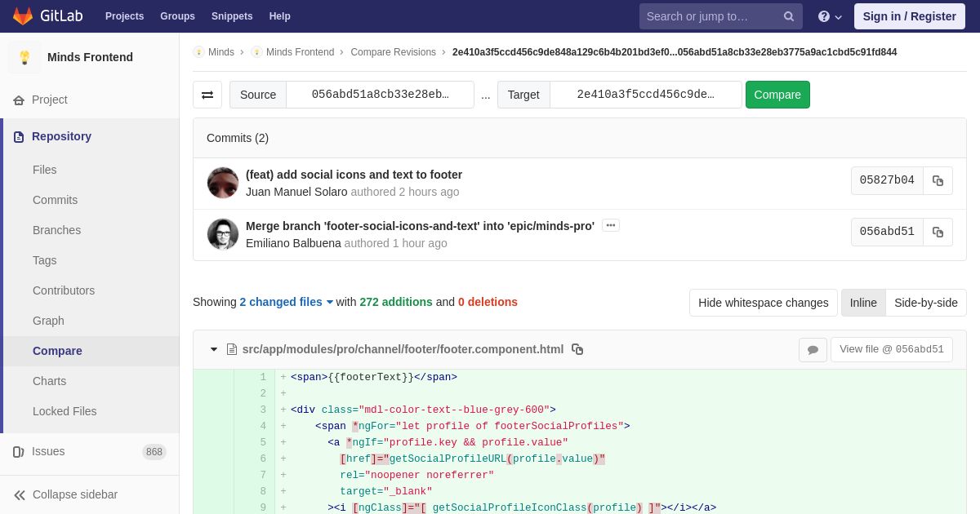980x514 pixels.
Task: Click the search magnifier icon
Action: tap(789, 16)
